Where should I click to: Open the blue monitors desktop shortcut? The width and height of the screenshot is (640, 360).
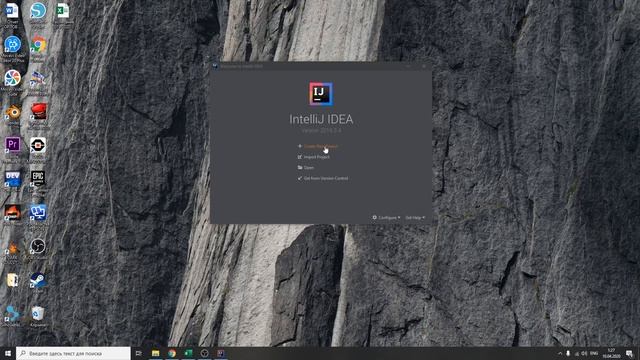pyautogui.click(x=38, y=212)
